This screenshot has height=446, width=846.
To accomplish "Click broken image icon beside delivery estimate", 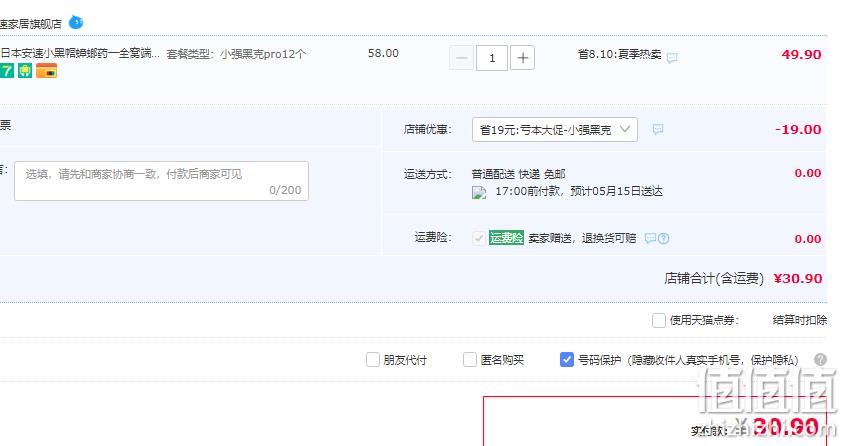I will [x=479, y=193].
